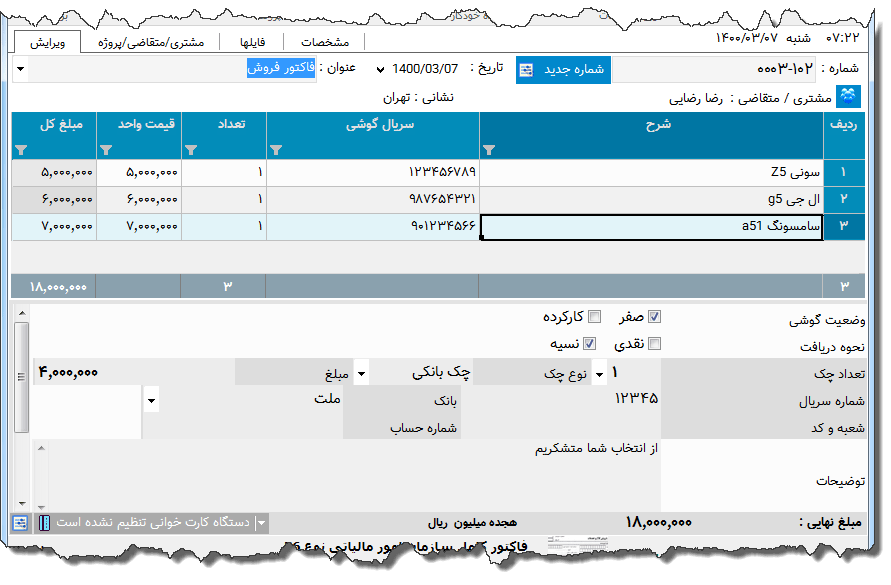
Task: Click the card reader device icon in the status bar
Action: pos(42,521)
